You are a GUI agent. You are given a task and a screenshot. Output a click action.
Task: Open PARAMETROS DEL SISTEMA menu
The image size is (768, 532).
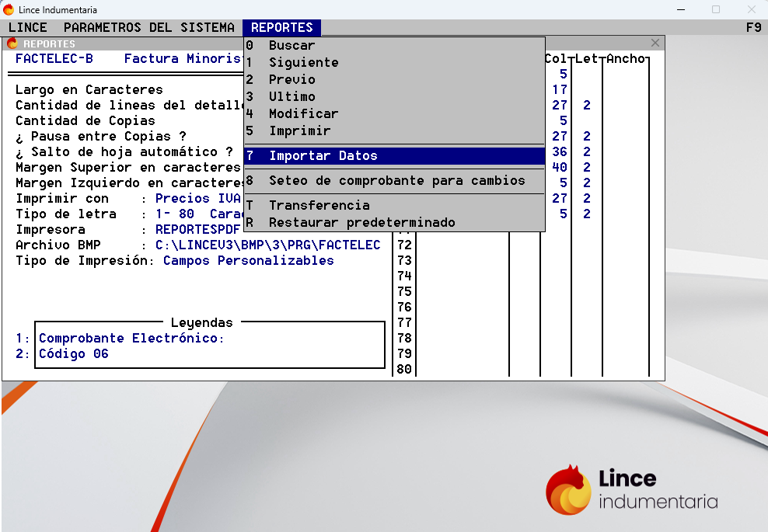coord(149,27)
